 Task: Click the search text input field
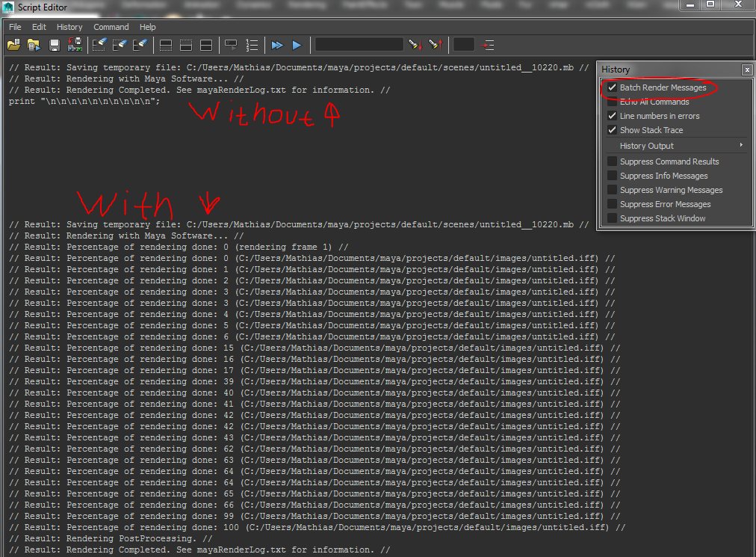point(359,44)
